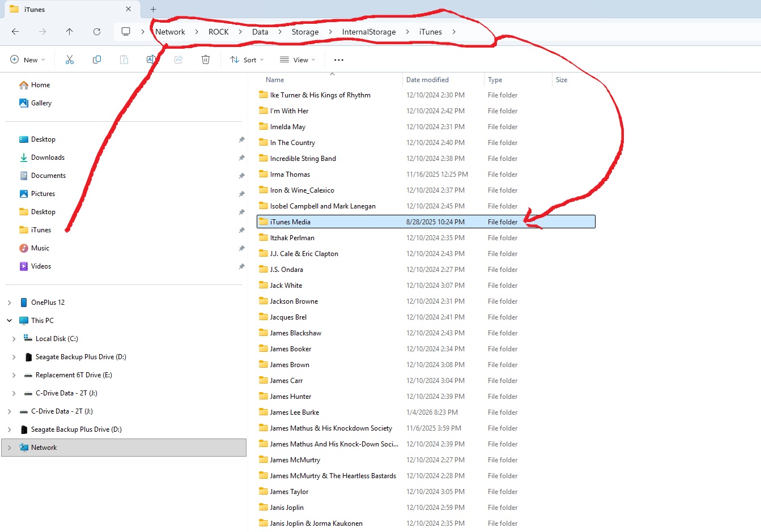Go up one folder level
This screenshot has height=532, width=761.
click(x=69, y=32)
